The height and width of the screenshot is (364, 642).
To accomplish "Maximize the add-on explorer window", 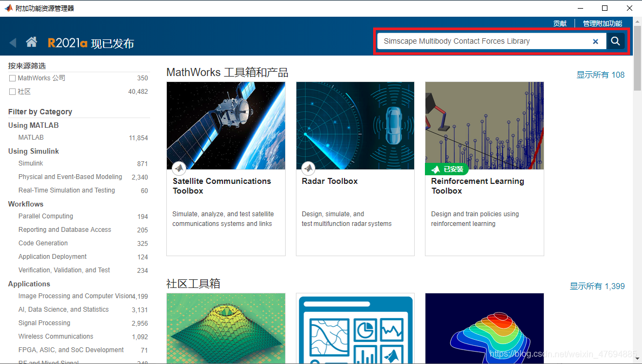I will click(x=605, y=8).
